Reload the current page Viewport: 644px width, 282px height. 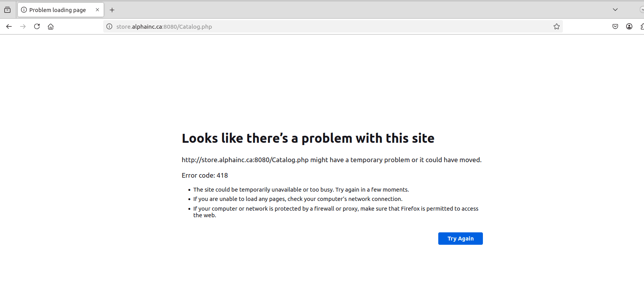[x=37, y=26]
